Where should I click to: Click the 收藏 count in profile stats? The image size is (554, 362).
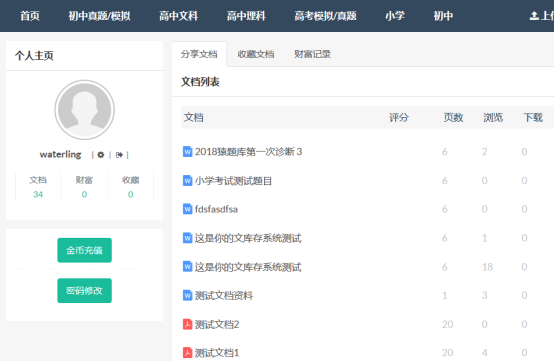click(x=130, y=194)
